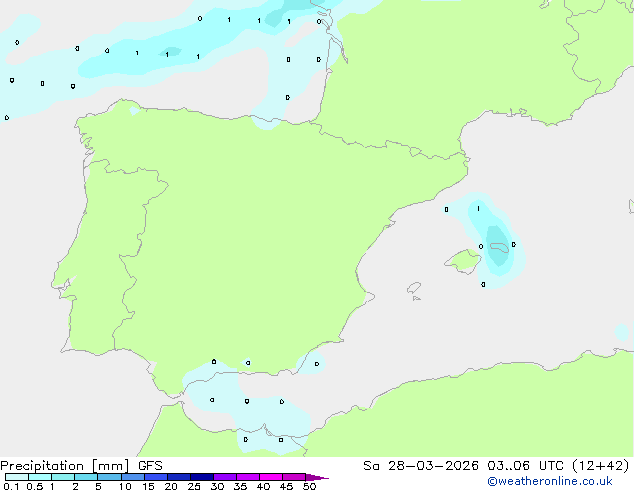Viewport: 634px width, 490px height.
Task: Click the '50' legend value
Action: coord(309,486)
